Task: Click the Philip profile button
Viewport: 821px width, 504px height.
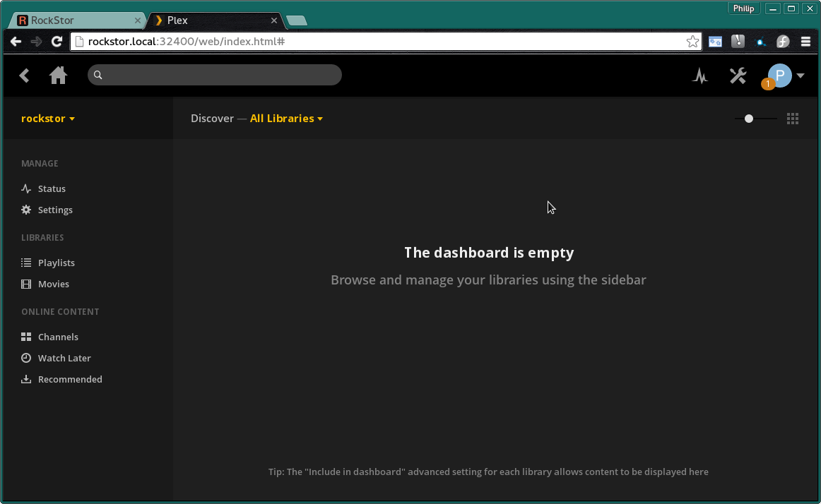Action: tap(743, 8)
